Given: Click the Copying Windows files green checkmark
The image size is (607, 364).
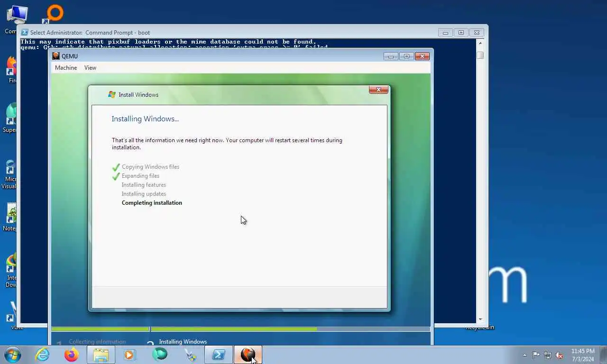Looking at the screenshot, I should pyautogui.click(x=116, y=167).
